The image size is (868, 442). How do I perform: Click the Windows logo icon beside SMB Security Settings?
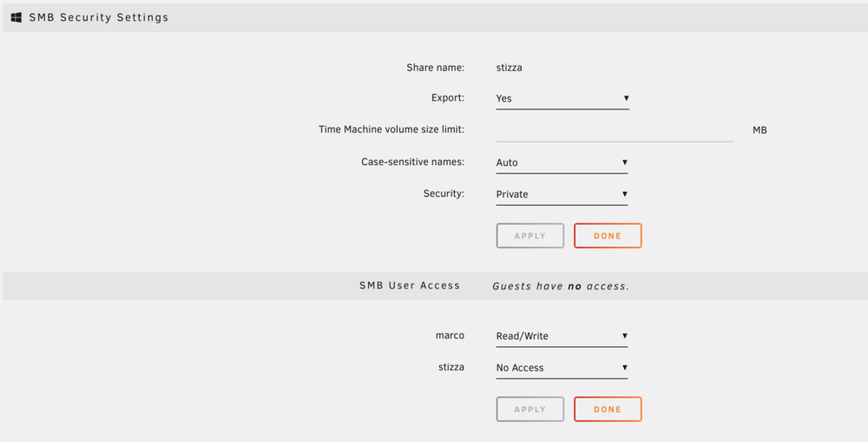(16, 17)
